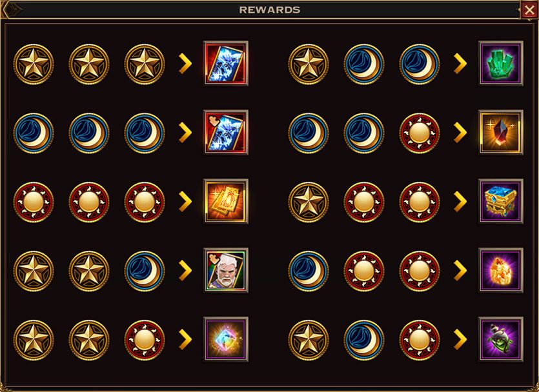Click the star token in the star-sun-sun combination
Screen dimensions: 539x392
click(309, 202)
